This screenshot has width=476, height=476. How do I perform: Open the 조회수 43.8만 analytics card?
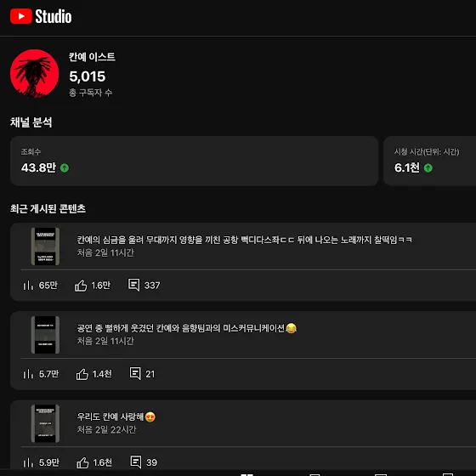click(195, 161)
